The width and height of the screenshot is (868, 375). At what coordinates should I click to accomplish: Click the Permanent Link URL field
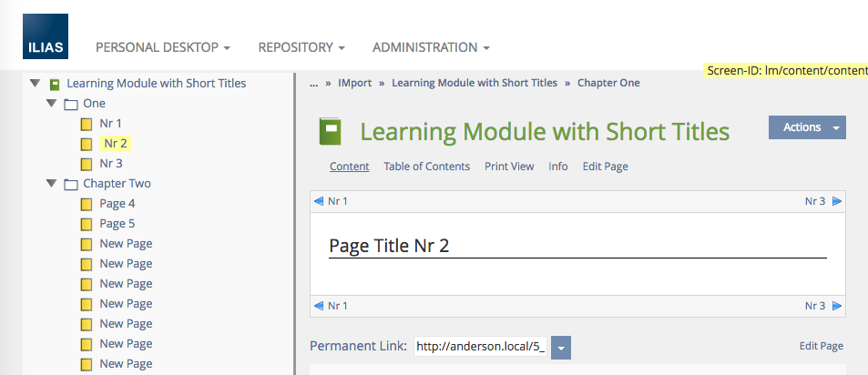tap(480, 347)
